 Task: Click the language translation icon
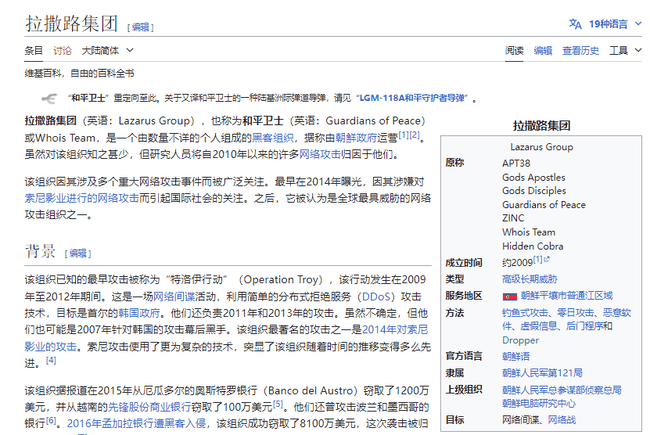tap(575, 23)
